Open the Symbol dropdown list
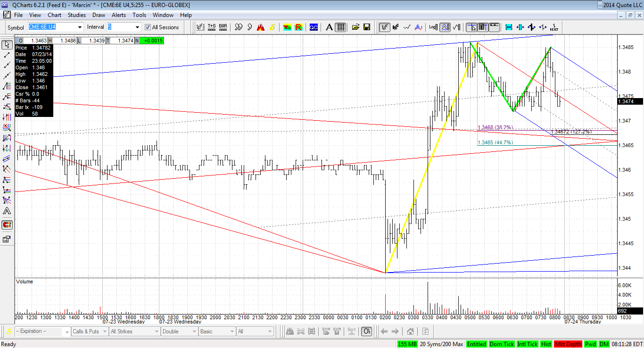The height and width of the screenshot is (348, 644). coord(80,27)
